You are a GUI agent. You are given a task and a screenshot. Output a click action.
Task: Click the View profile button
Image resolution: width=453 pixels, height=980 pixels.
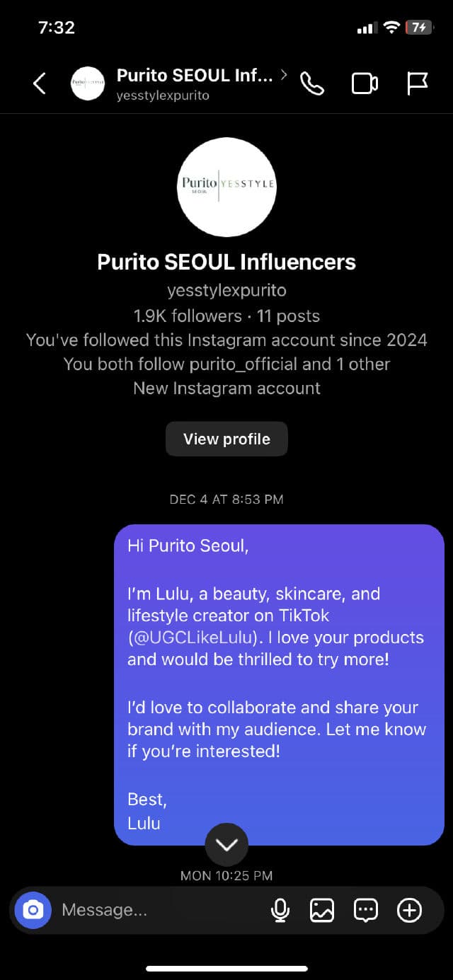click(226, 439)
